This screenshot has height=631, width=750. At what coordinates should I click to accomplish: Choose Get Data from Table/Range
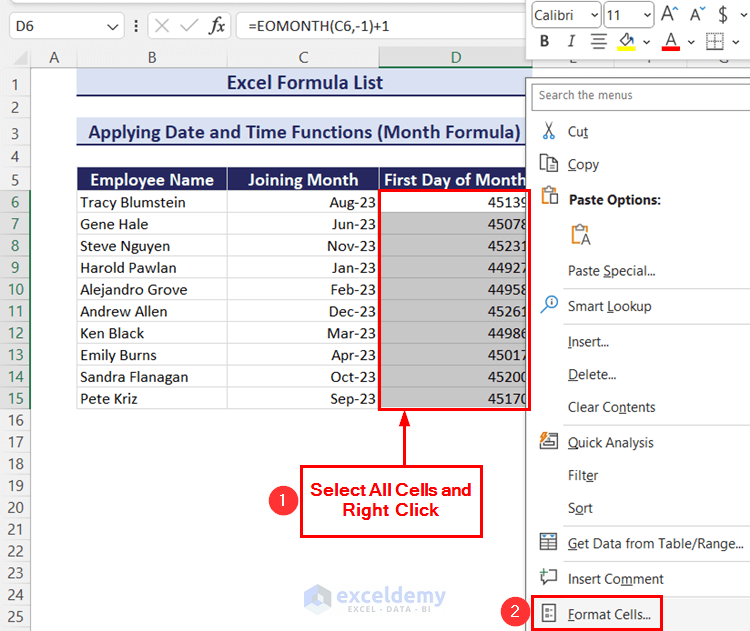[x=655, y=543]
